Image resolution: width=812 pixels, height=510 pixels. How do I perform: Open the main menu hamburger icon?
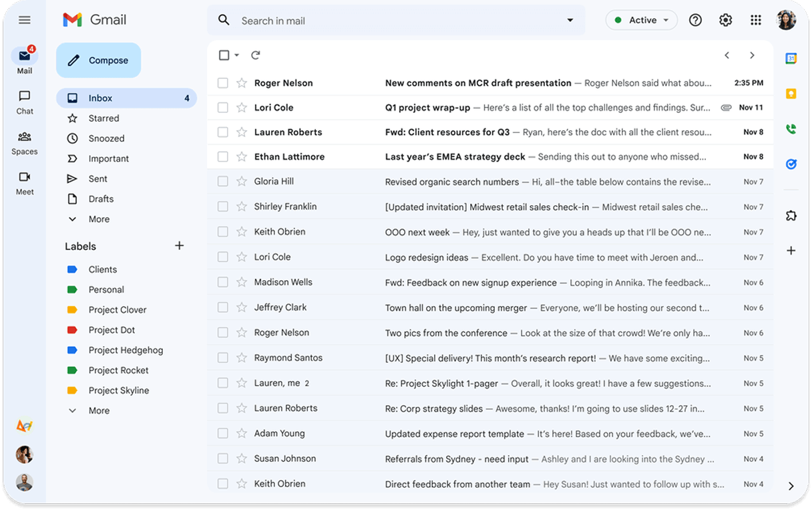point(25,20)
